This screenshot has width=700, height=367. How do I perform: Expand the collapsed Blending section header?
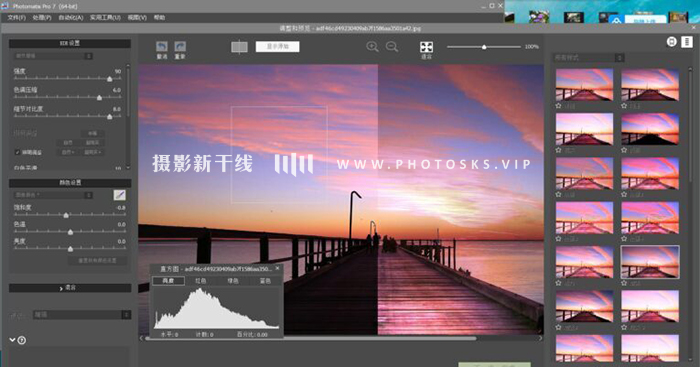coord(70,288)
